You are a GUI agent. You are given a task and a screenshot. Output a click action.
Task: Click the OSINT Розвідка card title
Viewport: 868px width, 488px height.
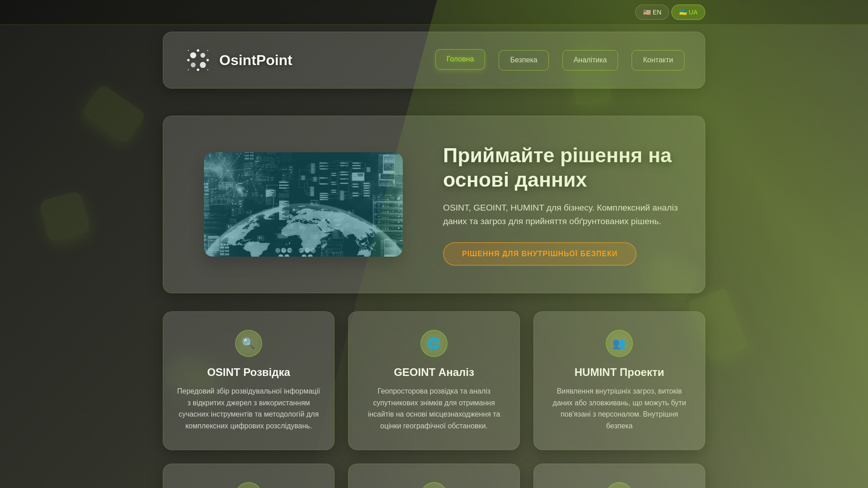point(249,372)
